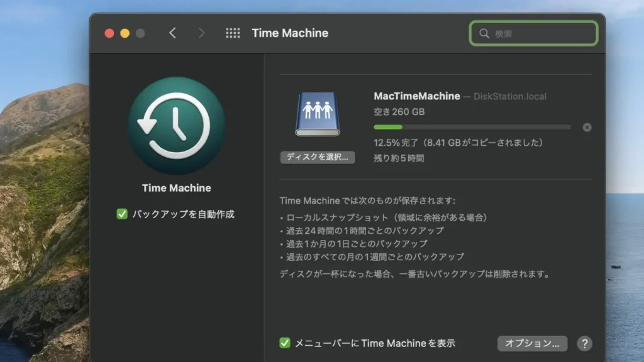Image resolution: width=644 pixels, height=362 pixels.
Task: Click 過去1か月の1日ごとのバックアップ line
Action: 353,244
